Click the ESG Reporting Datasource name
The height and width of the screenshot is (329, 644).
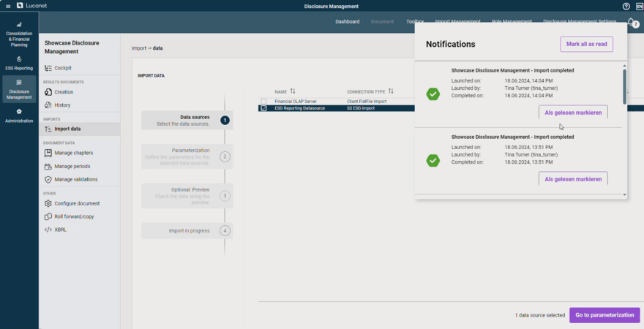point(300,108)
